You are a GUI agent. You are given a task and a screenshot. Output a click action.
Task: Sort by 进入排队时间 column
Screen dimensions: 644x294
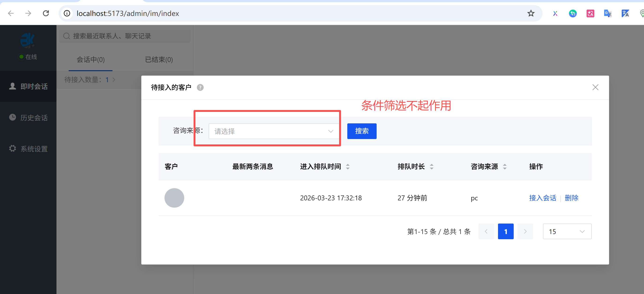click(x=348, y=167)
